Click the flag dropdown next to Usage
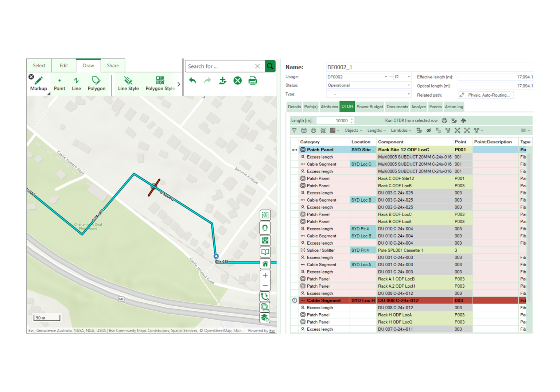This screenshot has width=560, height=392. (409, 77)
